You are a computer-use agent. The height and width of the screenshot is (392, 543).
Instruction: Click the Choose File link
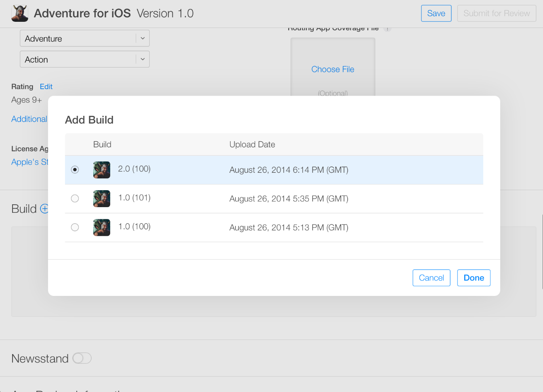(333, 69)
